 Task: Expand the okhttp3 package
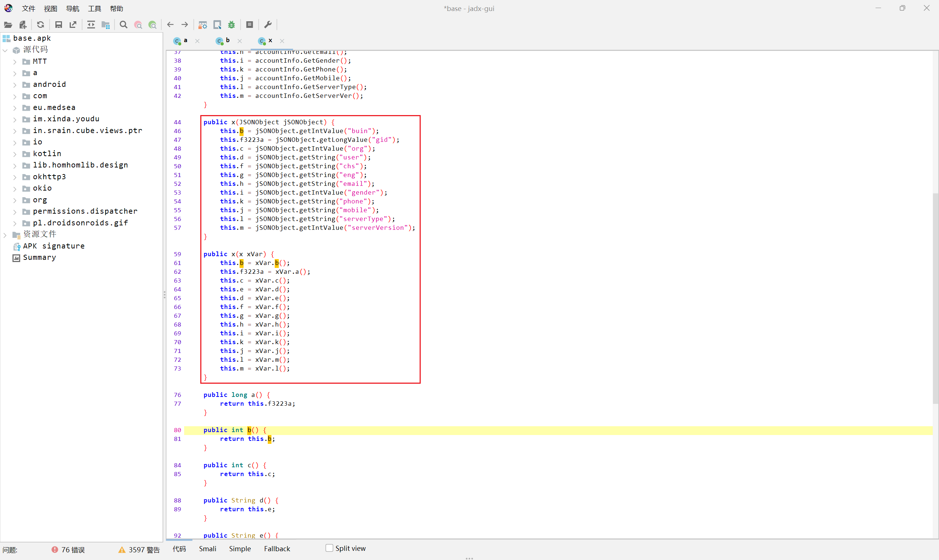[x=15, y=177]
